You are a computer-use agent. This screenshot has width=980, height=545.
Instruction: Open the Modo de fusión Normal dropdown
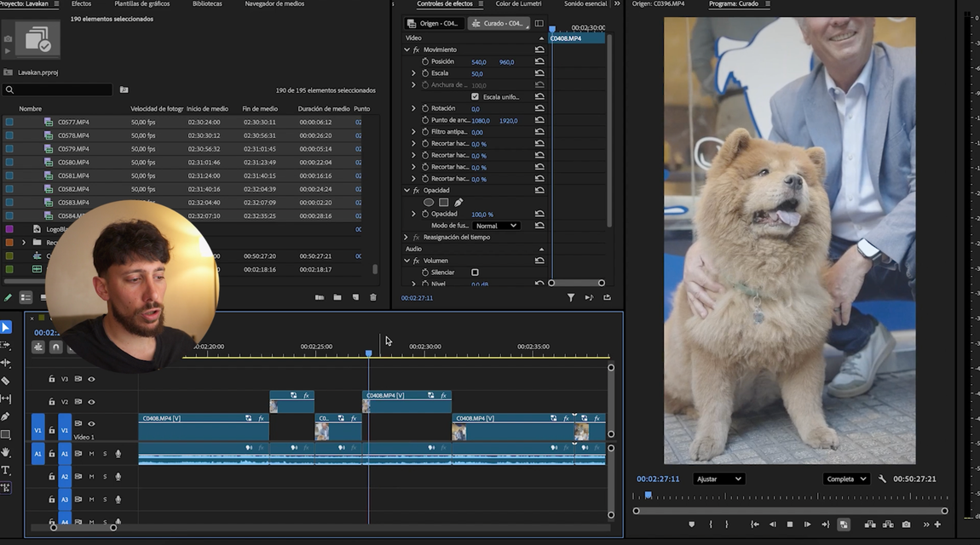[497, 226]
